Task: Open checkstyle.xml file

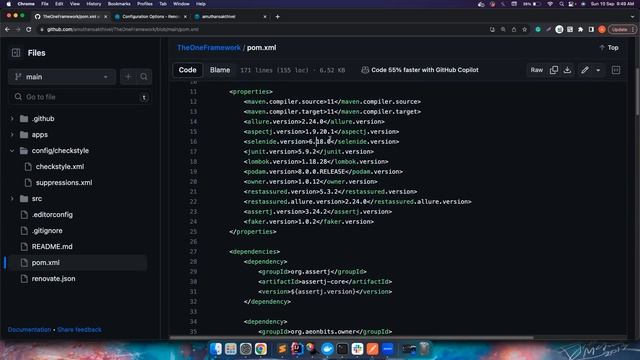Action: click(60, 167)
